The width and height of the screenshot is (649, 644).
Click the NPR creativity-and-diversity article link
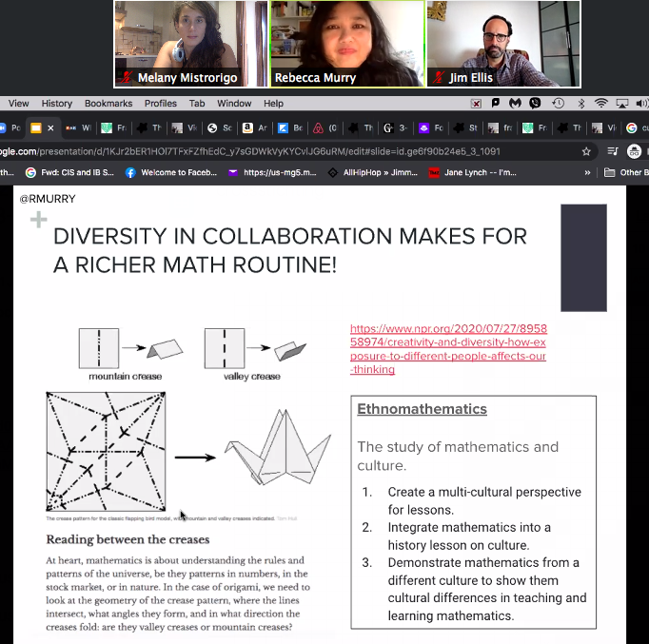(448, 349)
